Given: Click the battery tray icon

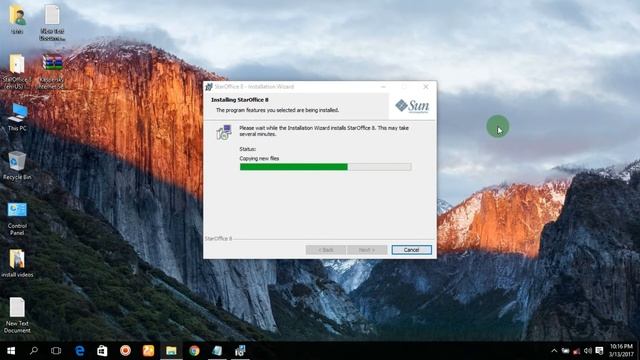Looking at the screenshot, I should coord(565,351).
